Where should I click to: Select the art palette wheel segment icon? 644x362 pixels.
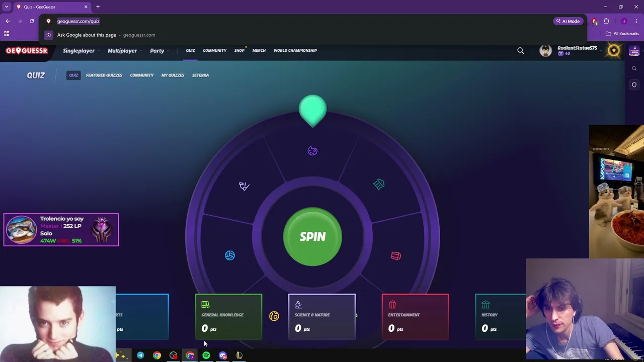coord(312,151)
